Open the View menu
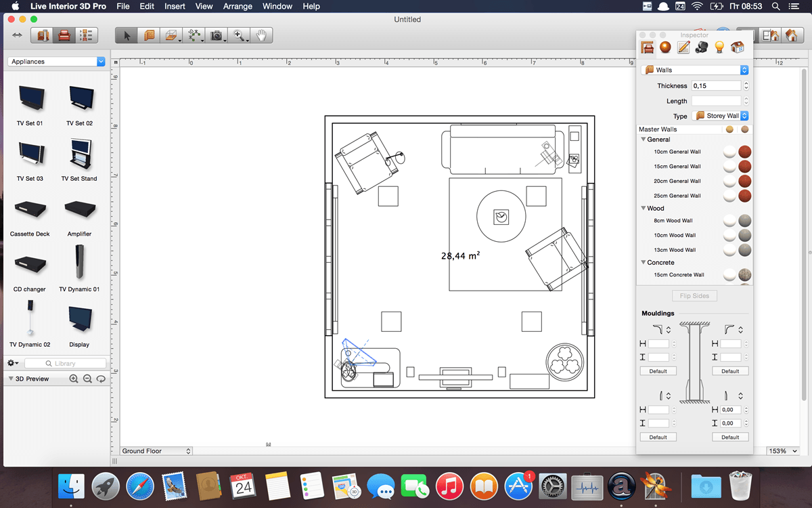812x508 pixels. (204, 6)
